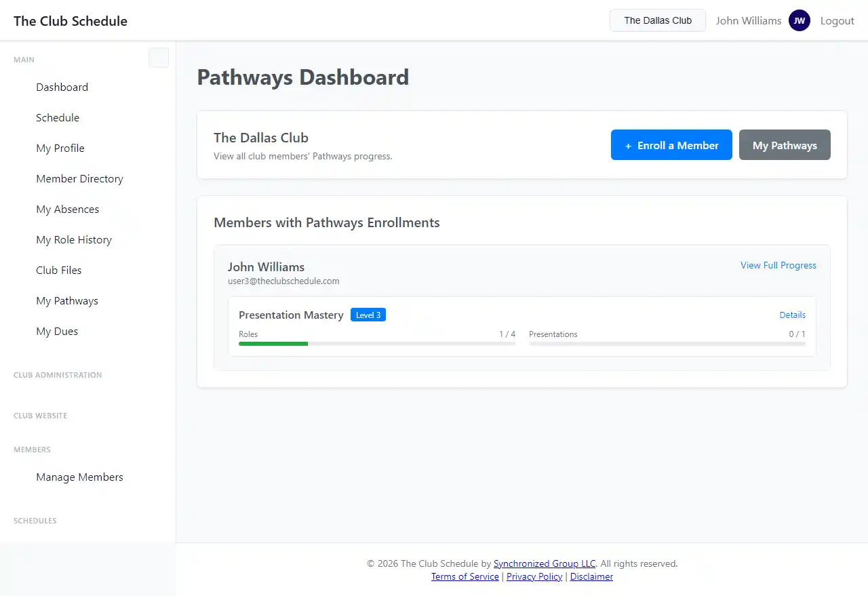View Full Progress for John Williams
Viewport: 868px width, 596px height.
[x=778, y=265]
